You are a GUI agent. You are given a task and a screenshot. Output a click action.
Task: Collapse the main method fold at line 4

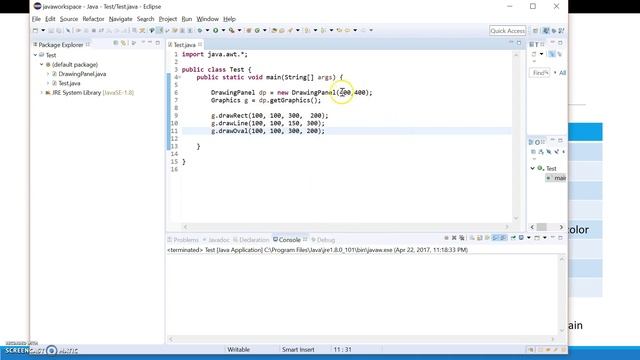pyautogui.click(x=179, y=77)
